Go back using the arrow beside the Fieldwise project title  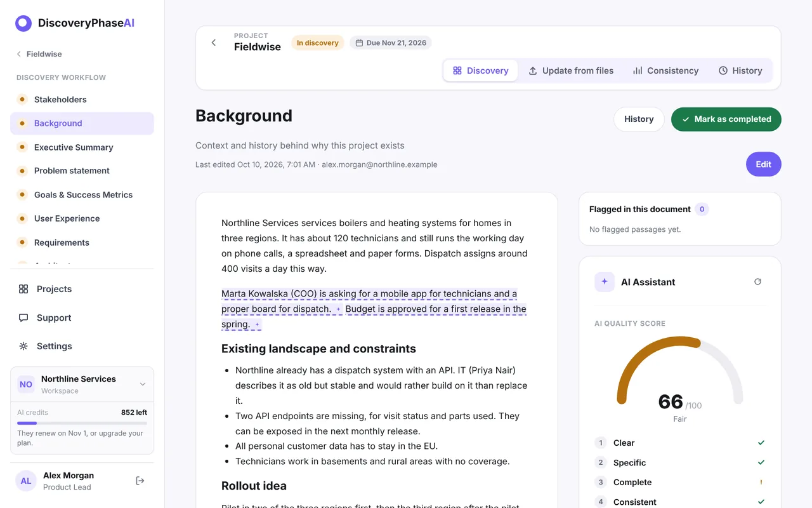(214, 43)
